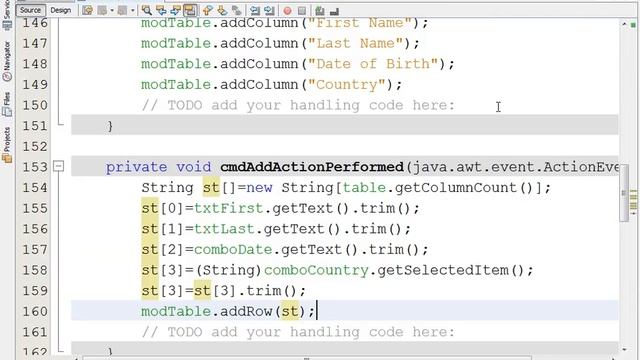This screenshot has height=360, width=640.
Task: Click line number 160 in the gutter
Action: pos(34,311)
